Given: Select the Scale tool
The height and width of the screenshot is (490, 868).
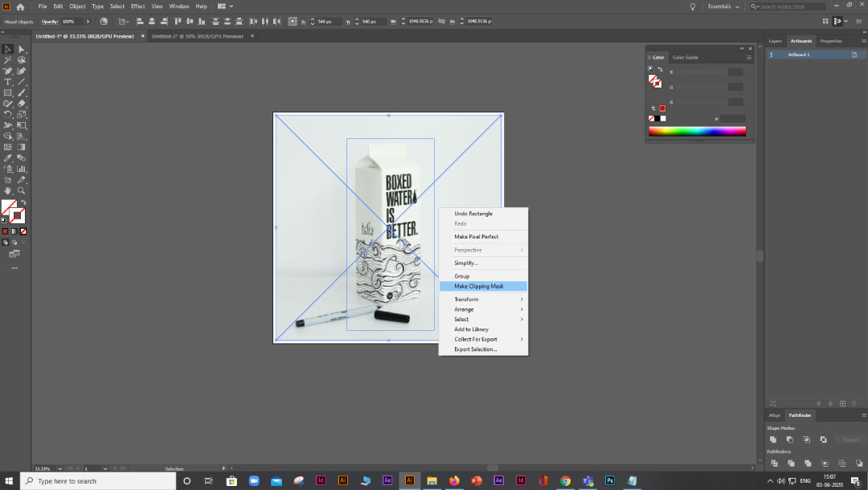Looking at the screenshot, I should (22, 115).
